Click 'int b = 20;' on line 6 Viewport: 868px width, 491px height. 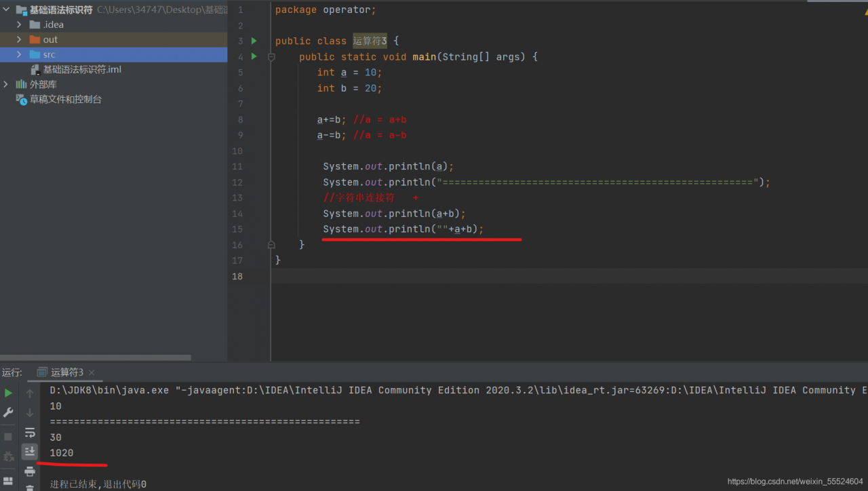tap(350, 88)
